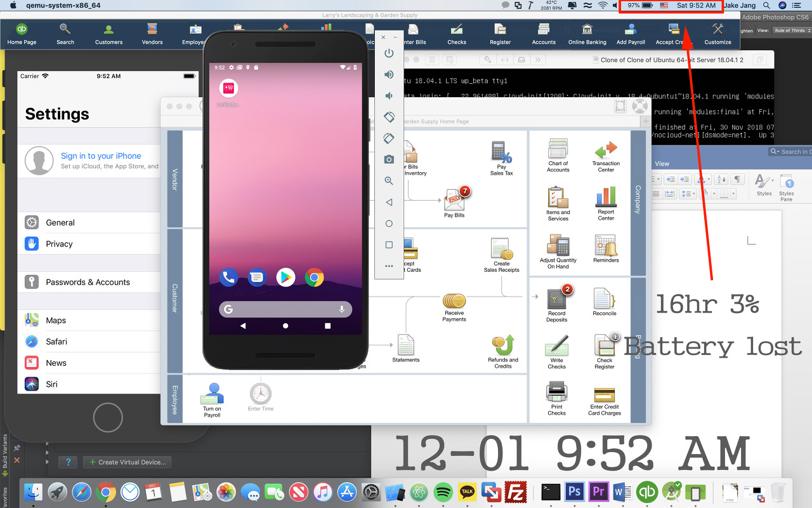This screenshot has width=812, height=508.
Task: Click the emulator volume up icon
Action: [x=389, y=74]
